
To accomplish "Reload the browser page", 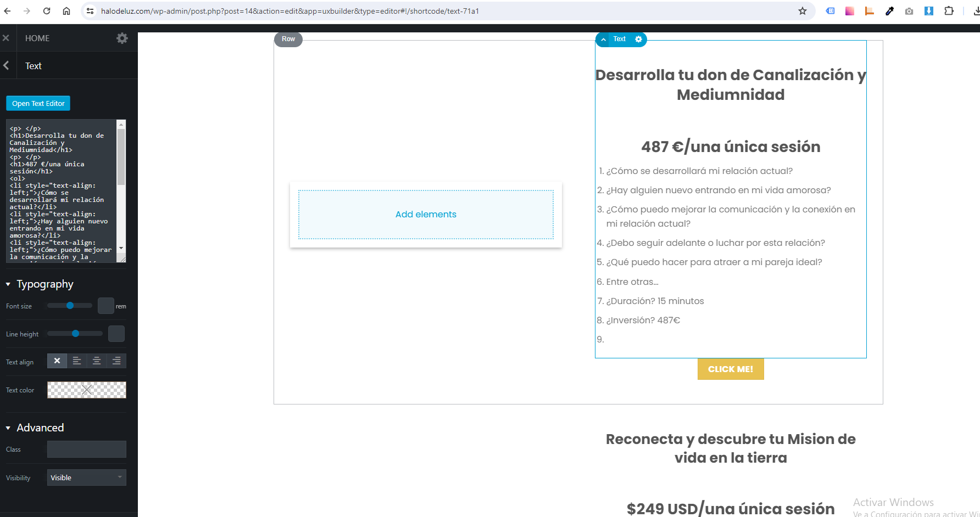I will click(47, 11).
